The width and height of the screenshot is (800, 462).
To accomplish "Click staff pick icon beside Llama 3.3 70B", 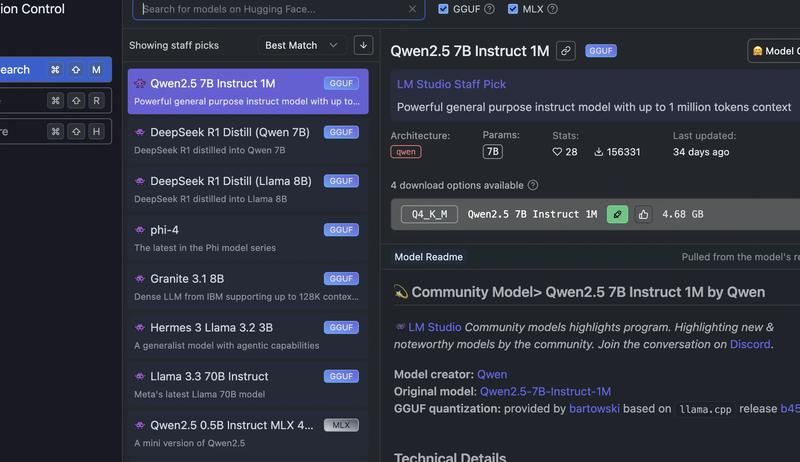I will tap(140, 376).
